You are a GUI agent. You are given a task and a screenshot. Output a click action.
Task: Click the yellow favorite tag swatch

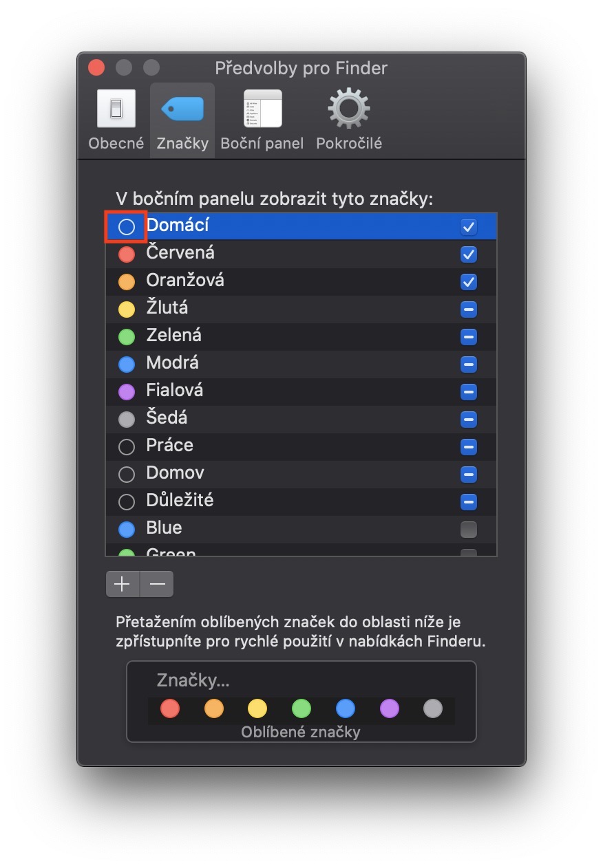coord(257,708)
